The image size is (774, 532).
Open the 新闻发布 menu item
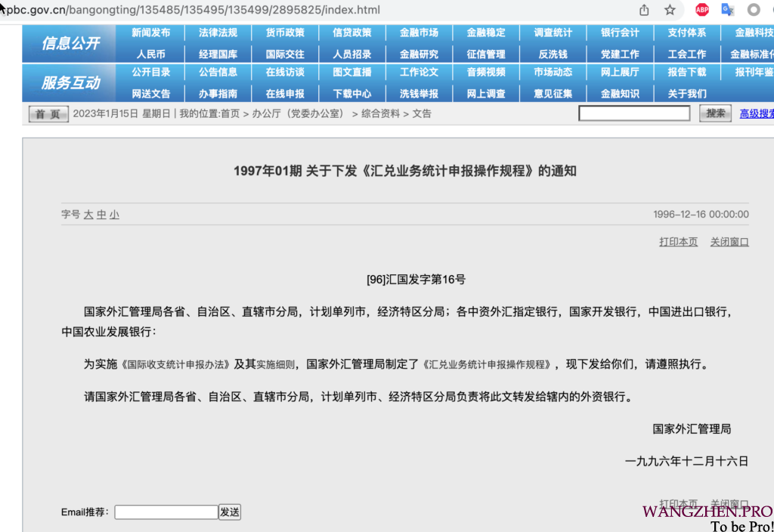point(150,33)
